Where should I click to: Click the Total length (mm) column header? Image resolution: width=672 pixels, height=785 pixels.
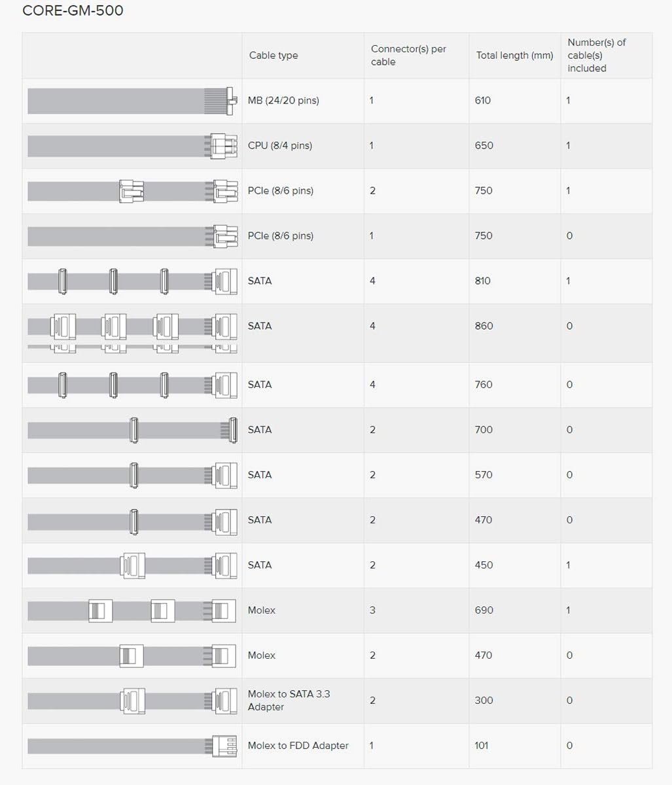[x=514, y=56]
